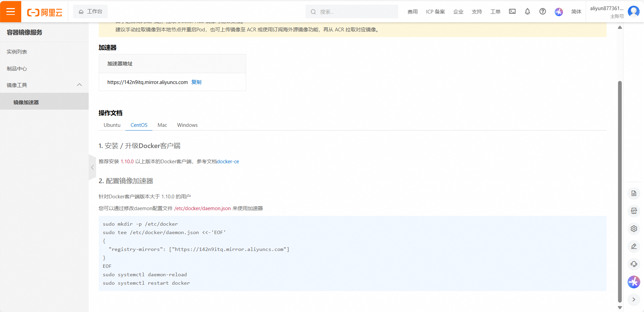
Task: Open the AI assistant icon in header
Action: pyautogui.click(x=559, y=12)
